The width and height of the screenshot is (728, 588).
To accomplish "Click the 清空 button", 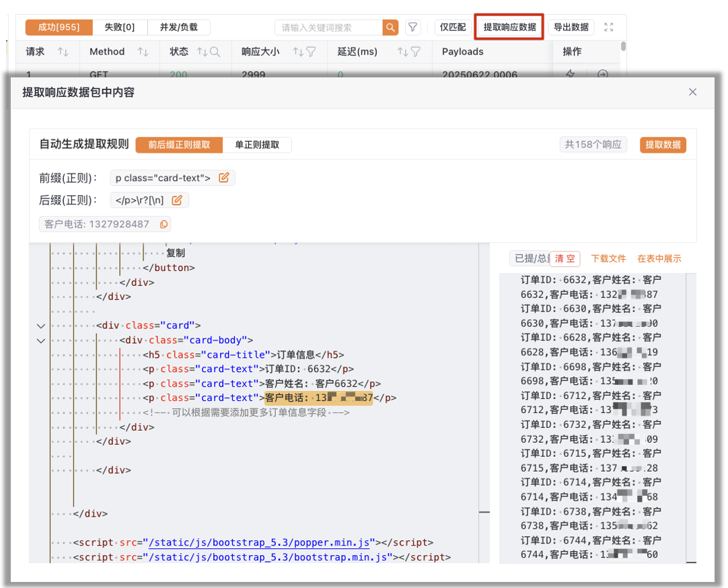I will click(565, 258).
